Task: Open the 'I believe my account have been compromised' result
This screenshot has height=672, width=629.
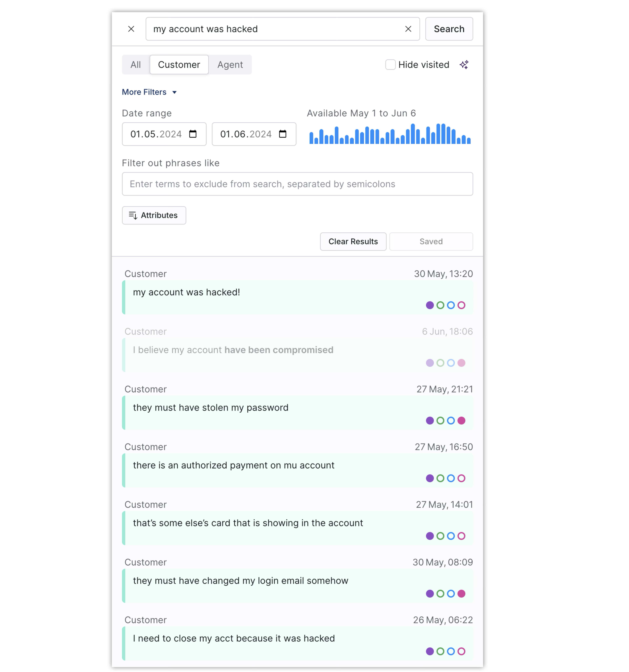Action: pos(297,355)
